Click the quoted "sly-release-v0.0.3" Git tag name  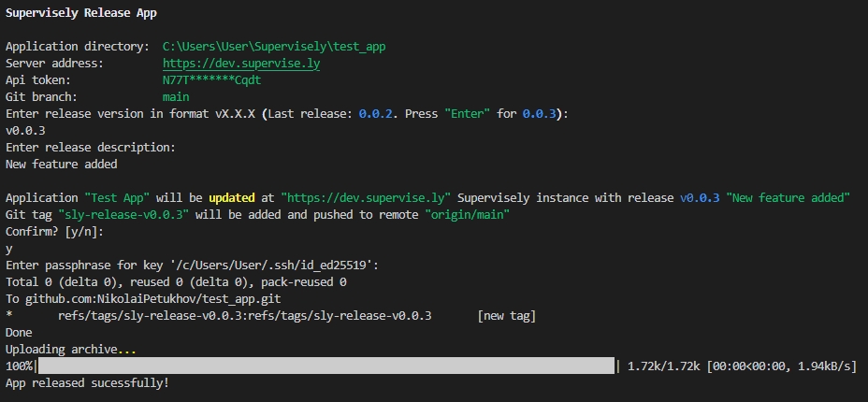126,215
